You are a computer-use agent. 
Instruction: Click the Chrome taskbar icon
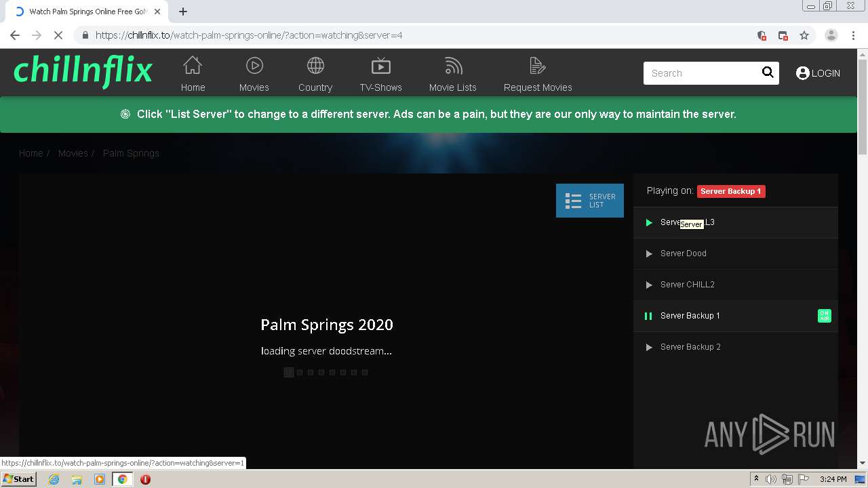click(123, 479)
